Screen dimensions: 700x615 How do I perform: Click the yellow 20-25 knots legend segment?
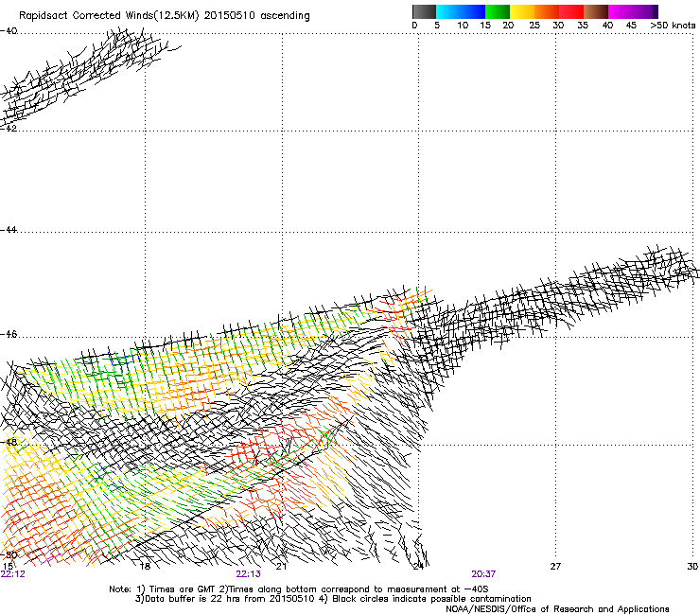point(522,11)
